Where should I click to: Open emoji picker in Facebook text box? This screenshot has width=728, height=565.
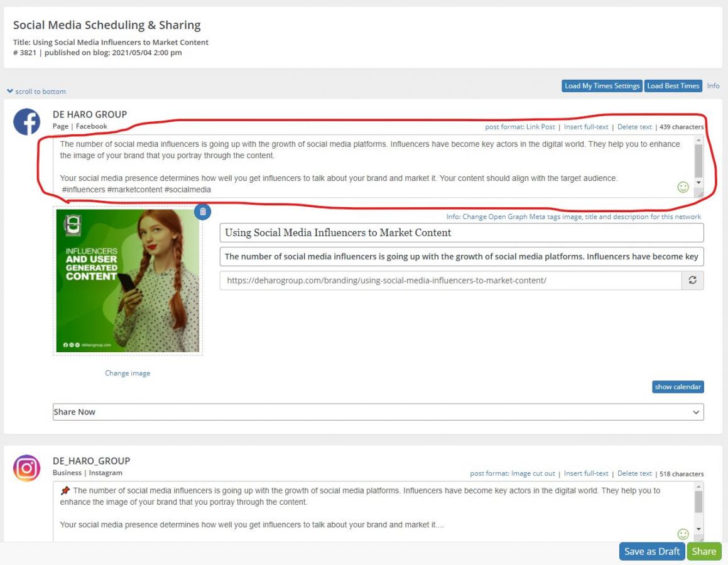point(683,187)
